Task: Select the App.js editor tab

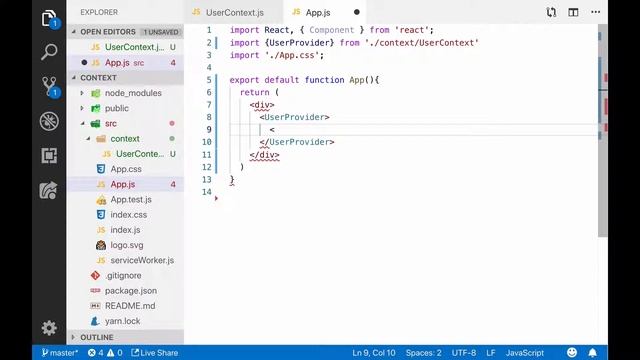Action: pyautogui.click(x=318, y=12)
